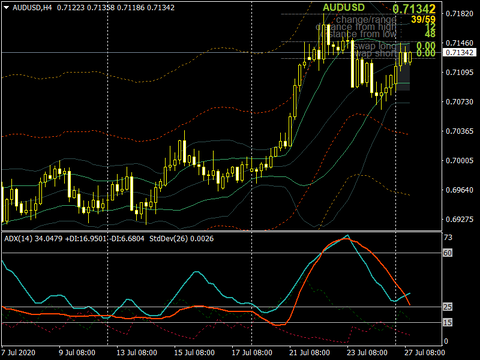The image size is (480, 360).
Task: Select the AUDUSD,H4 chart title text
Action: 32,8
